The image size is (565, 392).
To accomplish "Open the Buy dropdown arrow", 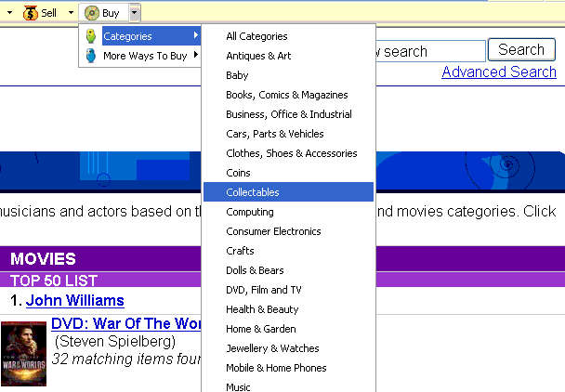I will pos(135,13).
